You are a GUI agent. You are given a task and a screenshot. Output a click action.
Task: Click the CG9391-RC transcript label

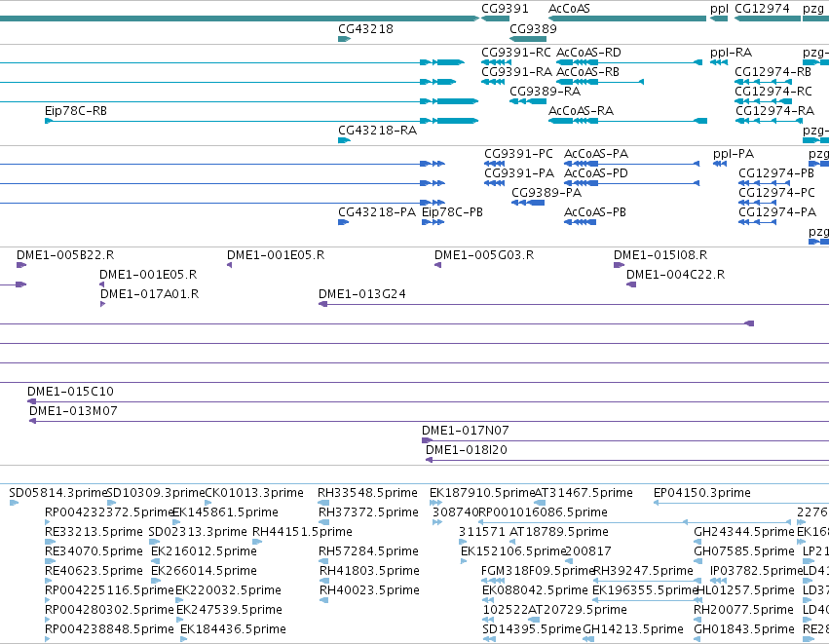pyautogui.click(x=516, y=53)
